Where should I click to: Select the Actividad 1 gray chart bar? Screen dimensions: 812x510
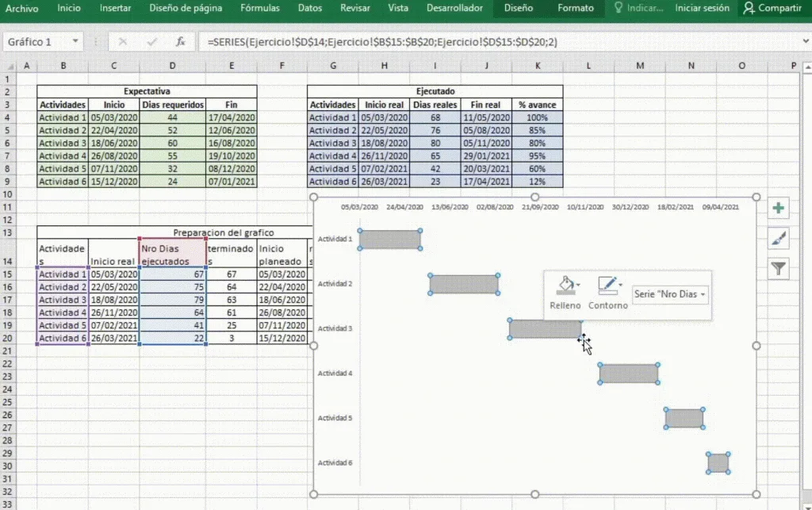tap(390, 240)
